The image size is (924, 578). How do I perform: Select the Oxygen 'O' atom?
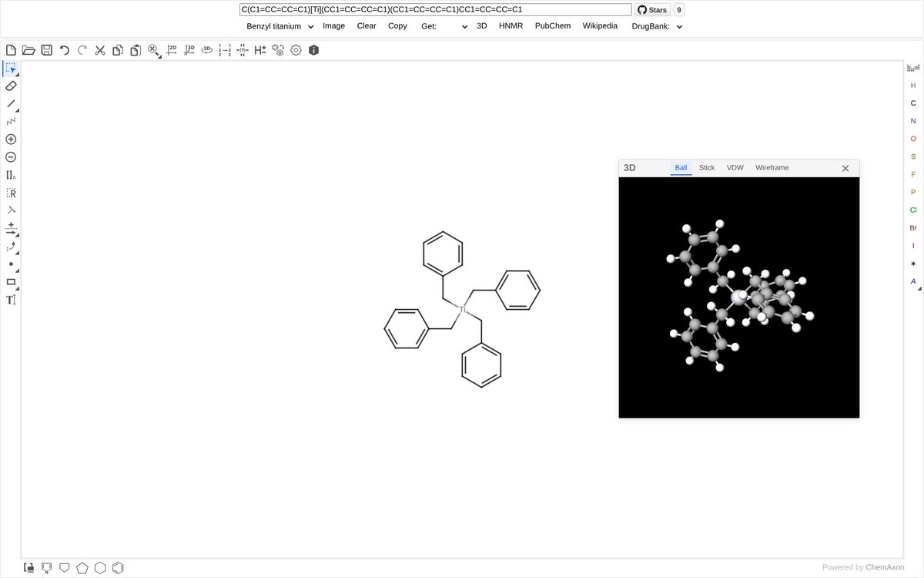click(913, 139)
